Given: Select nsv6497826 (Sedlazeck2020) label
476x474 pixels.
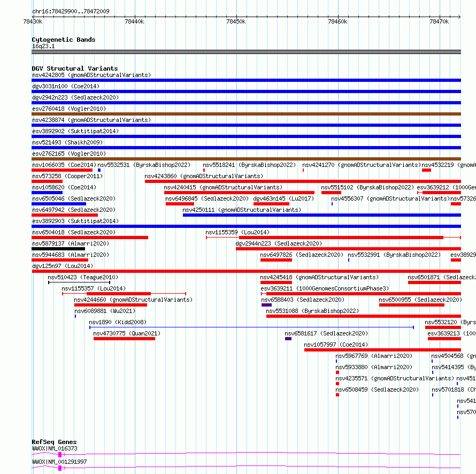Looking at the screenshot, I should tap(302, 255).
